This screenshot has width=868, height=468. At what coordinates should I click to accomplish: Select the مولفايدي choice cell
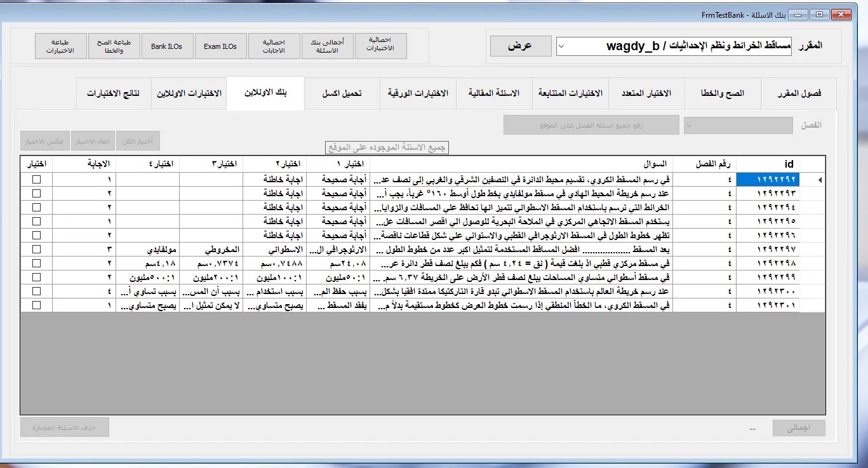pyautogui.click(x=147, y=250)
